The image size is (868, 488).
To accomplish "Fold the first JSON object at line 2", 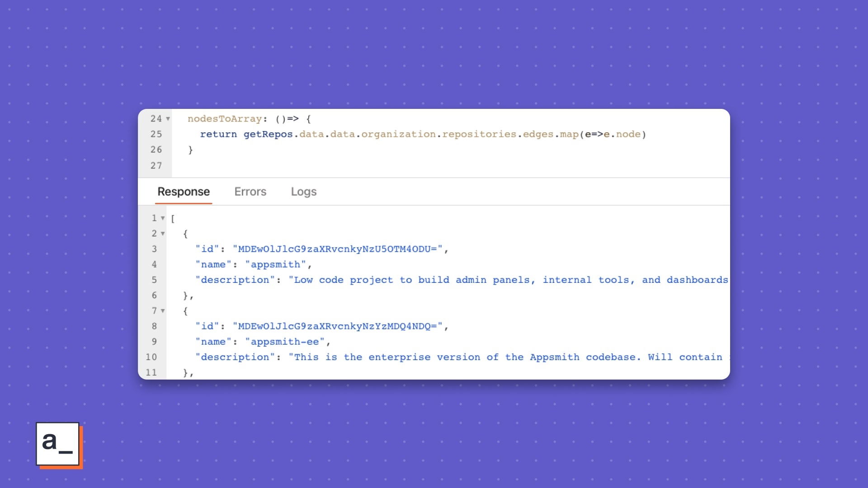I will coord(163,234).
